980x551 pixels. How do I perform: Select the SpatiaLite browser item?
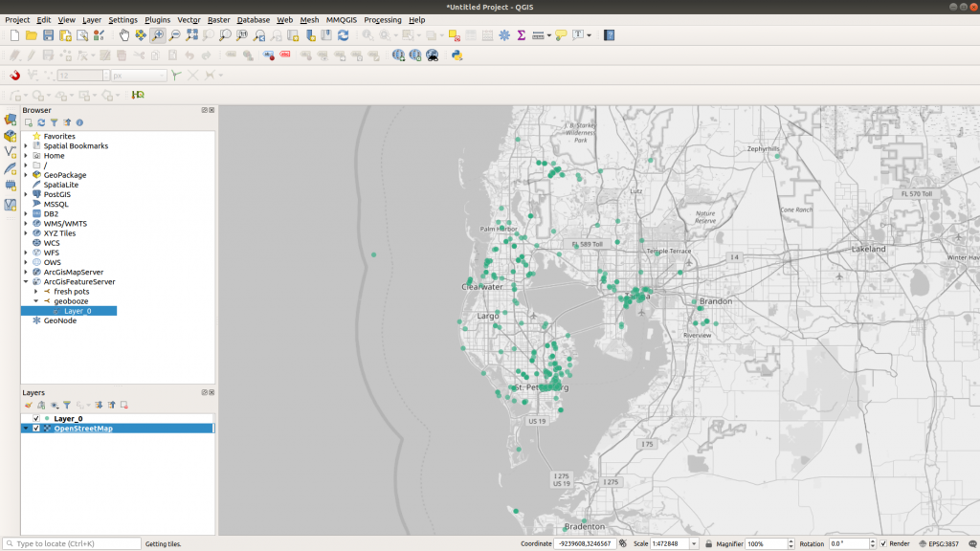coord(61,185)
